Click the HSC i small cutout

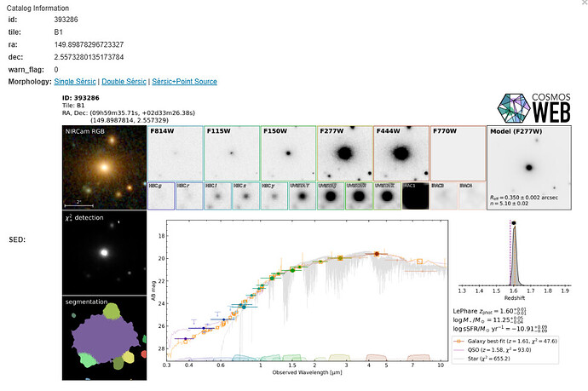tap(218, 196)
